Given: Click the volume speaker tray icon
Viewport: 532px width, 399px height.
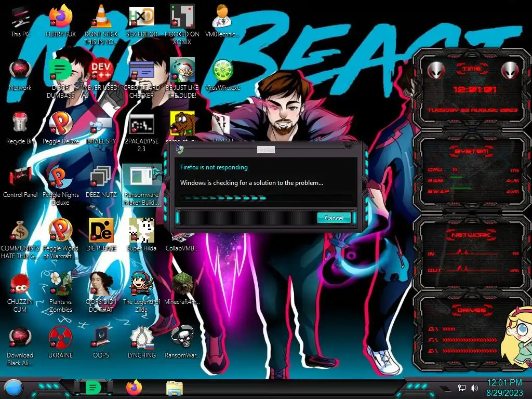Looking at the screenshot, I should tap(474, 388).
